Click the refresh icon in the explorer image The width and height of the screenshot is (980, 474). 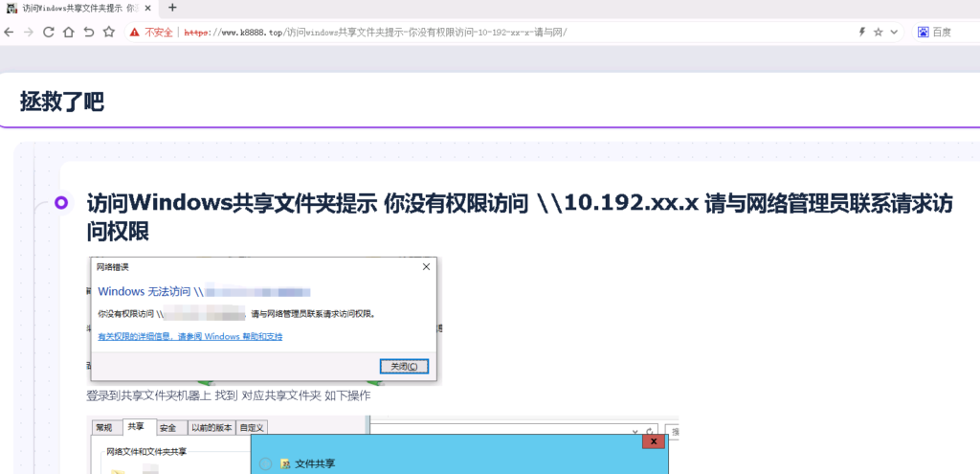click(650, 432)
